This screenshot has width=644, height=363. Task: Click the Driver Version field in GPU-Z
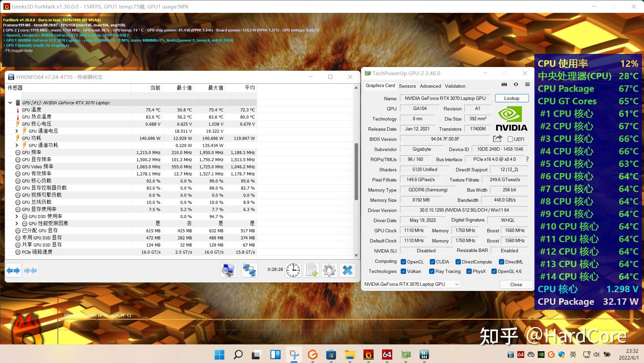pyautogui.click(x=464, y=210)
